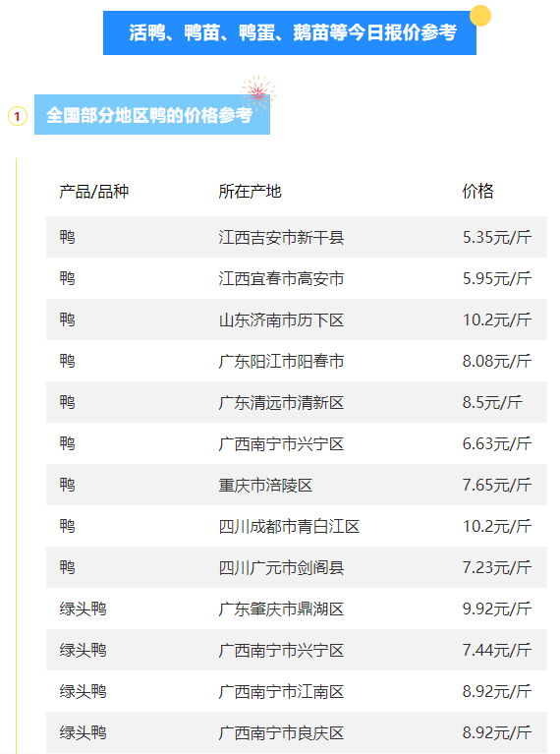Click the 8.08元/斤 price for 广东阳江市阳春市
The height and width of the screenshot is (754, 560).
(x=496, y=361)
